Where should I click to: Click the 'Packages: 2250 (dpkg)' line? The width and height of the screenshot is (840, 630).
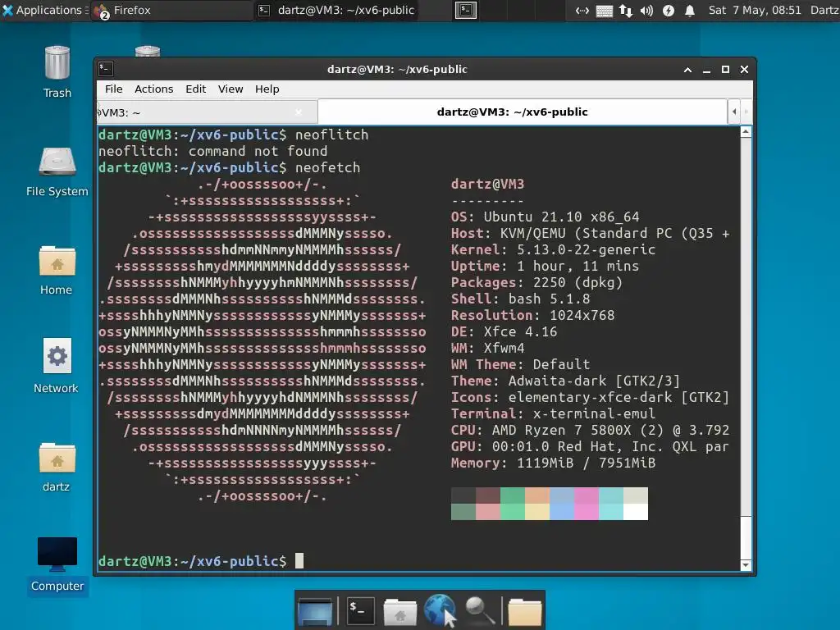(536, 282)
